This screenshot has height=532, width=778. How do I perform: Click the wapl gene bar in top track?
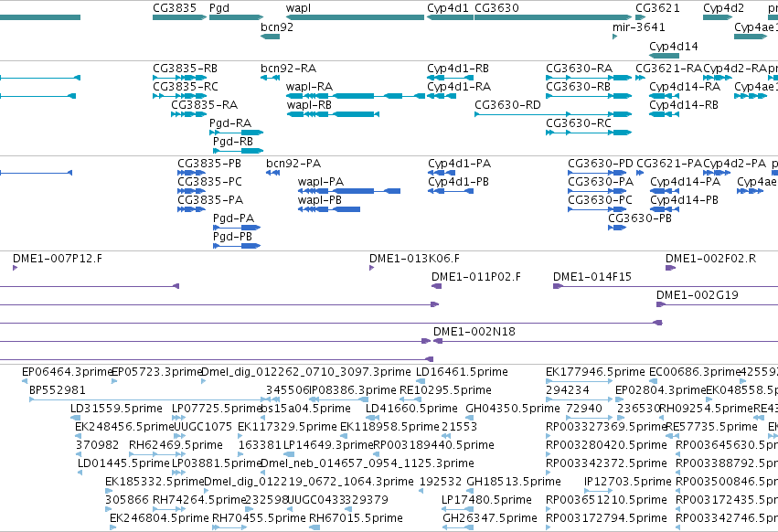pyautogui.click(x=355, y=17)
